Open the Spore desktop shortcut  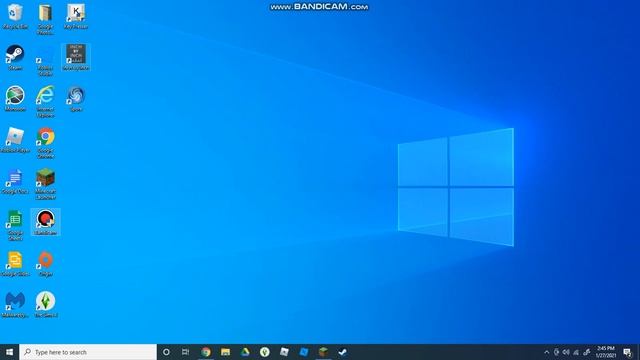click(76, 99)
